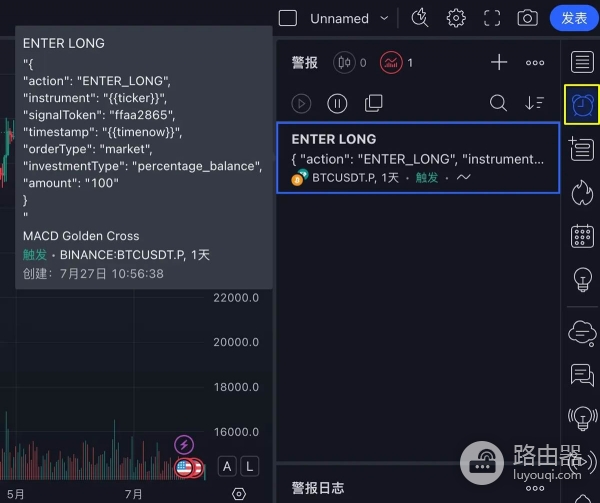Image resolution: width=600 pixels, height=503 pixels.
Task: Open 警报日志 alert log more options
Action: click(535, 488)
